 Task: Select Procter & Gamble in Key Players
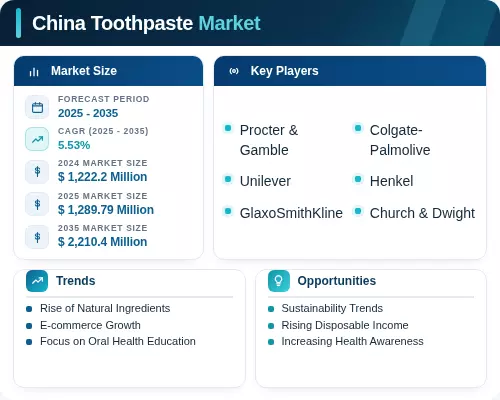[x=269, y=140]
